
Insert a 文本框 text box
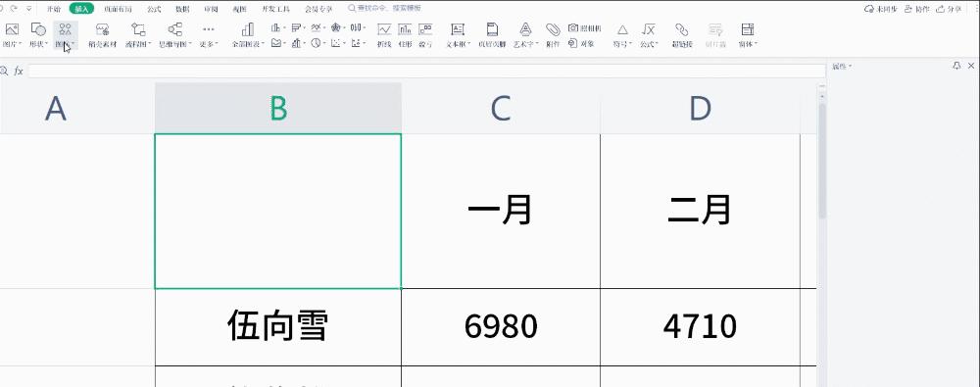(458, 35)
